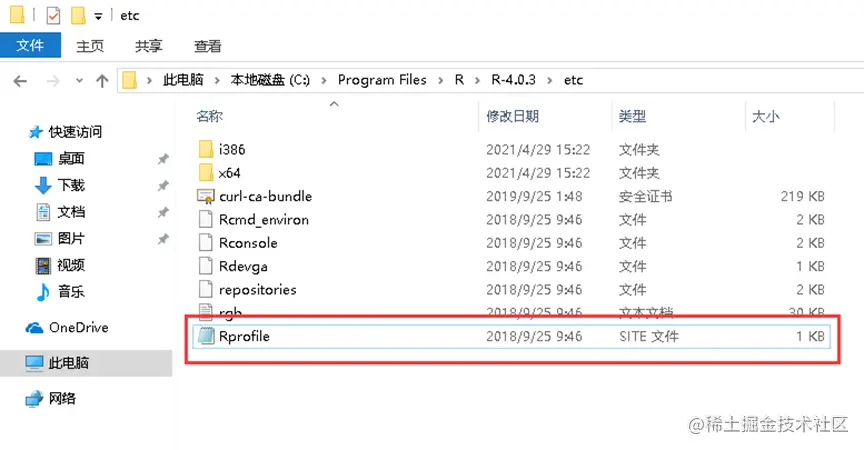Select the file name Rprofile
This screenshot has height=450, width=864.
tap(244, 337)
